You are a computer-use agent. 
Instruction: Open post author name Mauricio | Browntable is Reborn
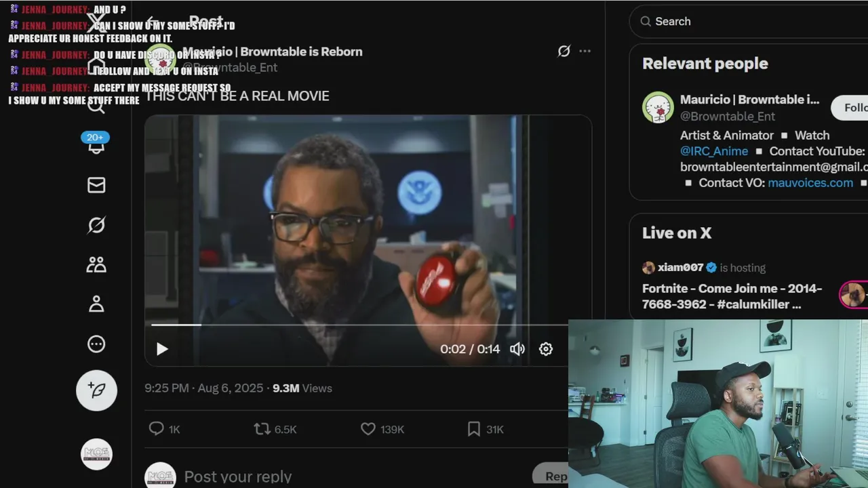pos(273,52)
